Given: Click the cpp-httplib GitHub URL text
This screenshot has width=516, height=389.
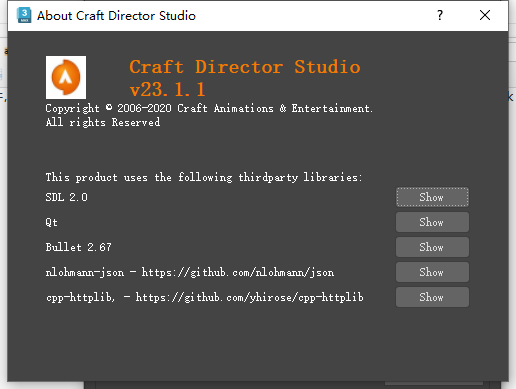Looking at the screenshot, I should (x=249, y=297).
